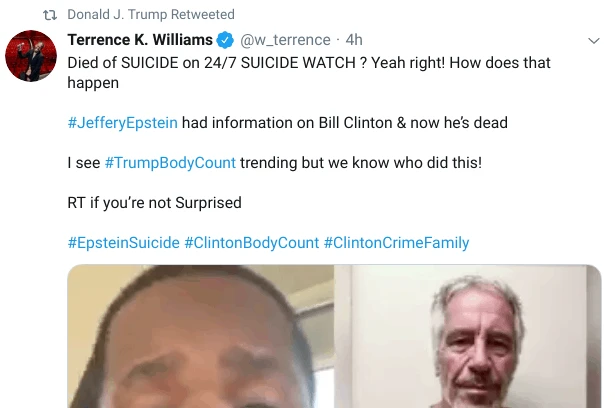Open the #JefferyEpstein hashtag
615x408 pixels.
coord(122,122)
